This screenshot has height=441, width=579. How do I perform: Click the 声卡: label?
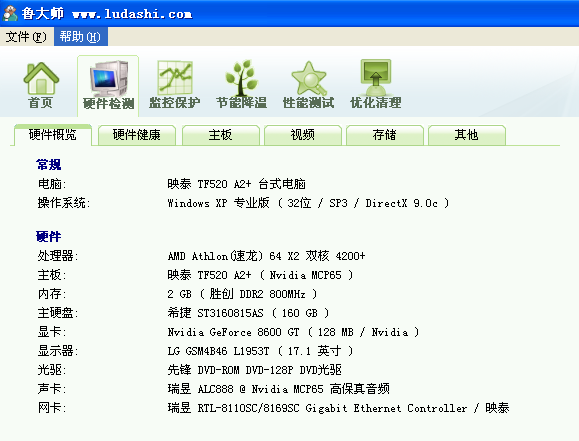coord(52,389)
